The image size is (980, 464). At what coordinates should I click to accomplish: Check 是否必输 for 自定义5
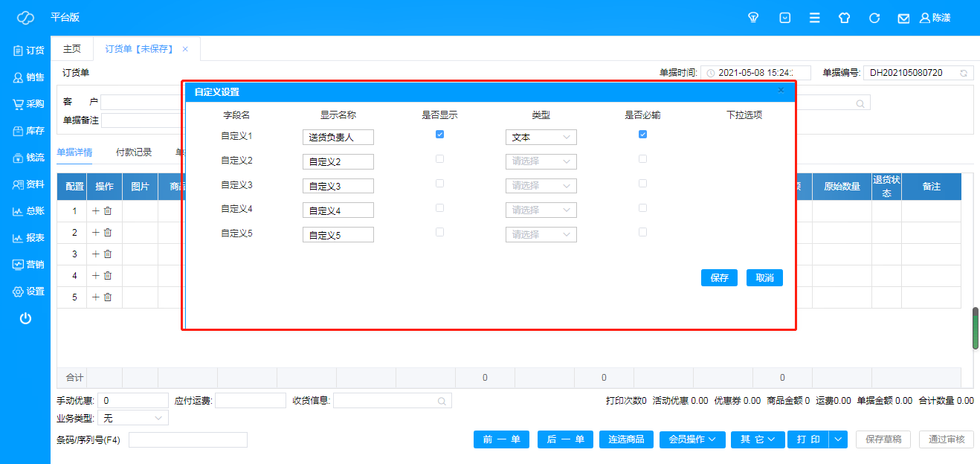[x=642, y=233]
